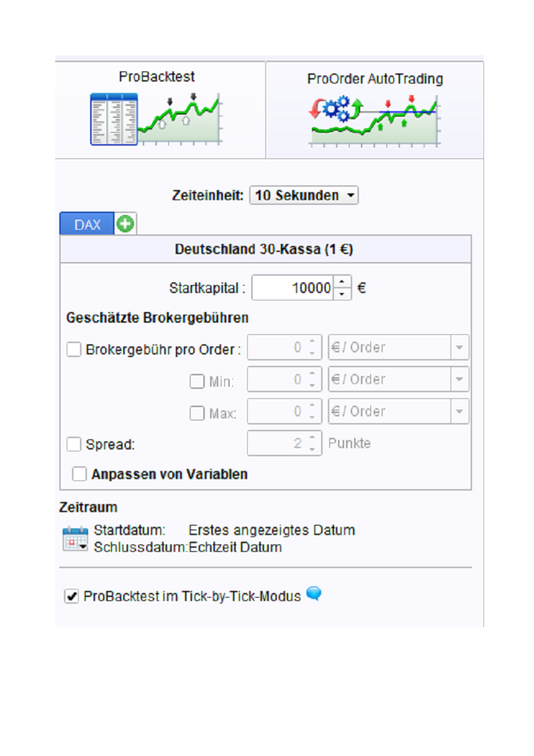Disable ProBacktest im Tick-by-Tick-Modus
This screenshot has width=534, height=756.
tap(71, 596)
